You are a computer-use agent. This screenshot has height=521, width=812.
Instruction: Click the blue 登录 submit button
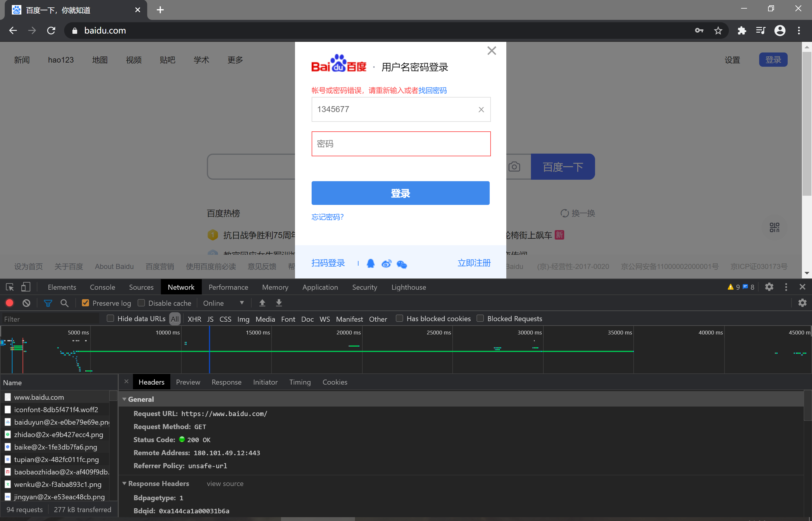[x=401, y=193]
